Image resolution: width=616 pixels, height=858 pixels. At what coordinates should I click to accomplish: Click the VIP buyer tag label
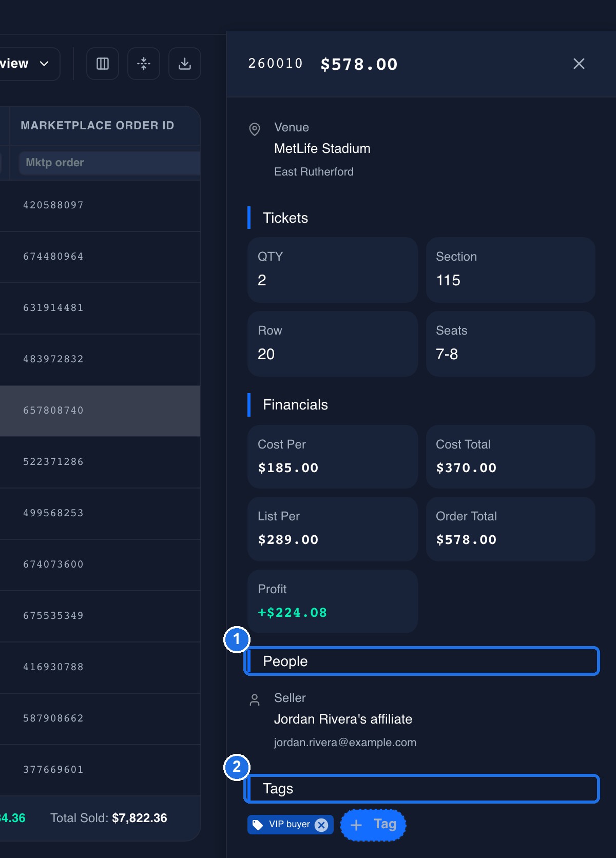(290, 824)
